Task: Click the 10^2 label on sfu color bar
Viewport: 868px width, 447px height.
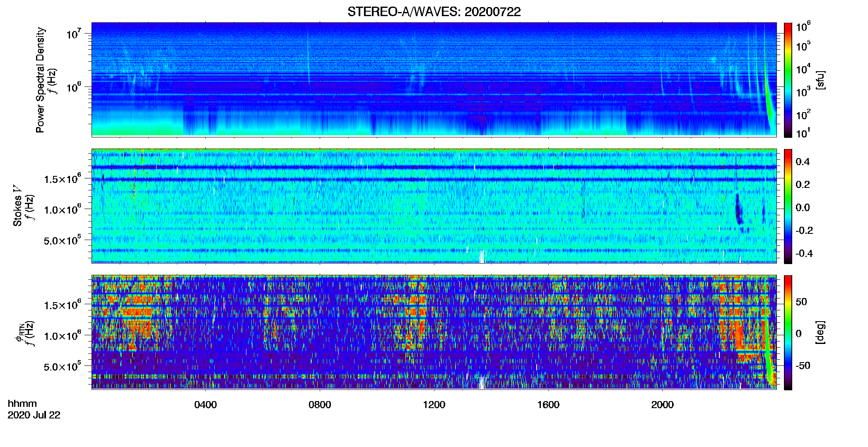Action: [x=803, y=115]
